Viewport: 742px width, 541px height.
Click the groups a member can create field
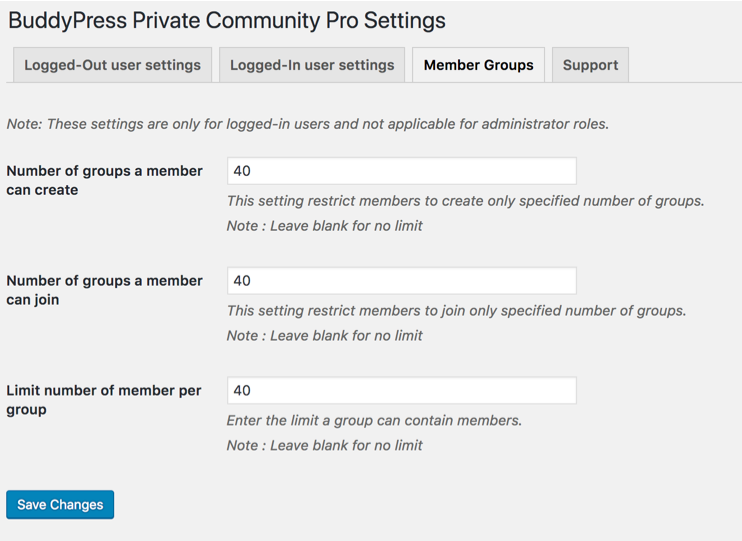tap(402, 171)
